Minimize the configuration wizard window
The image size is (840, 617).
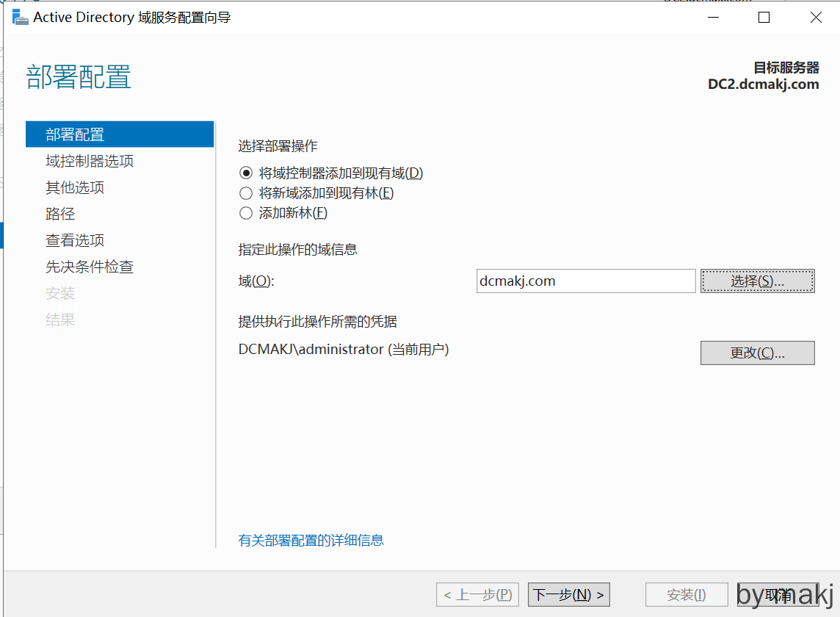point(712,18)
